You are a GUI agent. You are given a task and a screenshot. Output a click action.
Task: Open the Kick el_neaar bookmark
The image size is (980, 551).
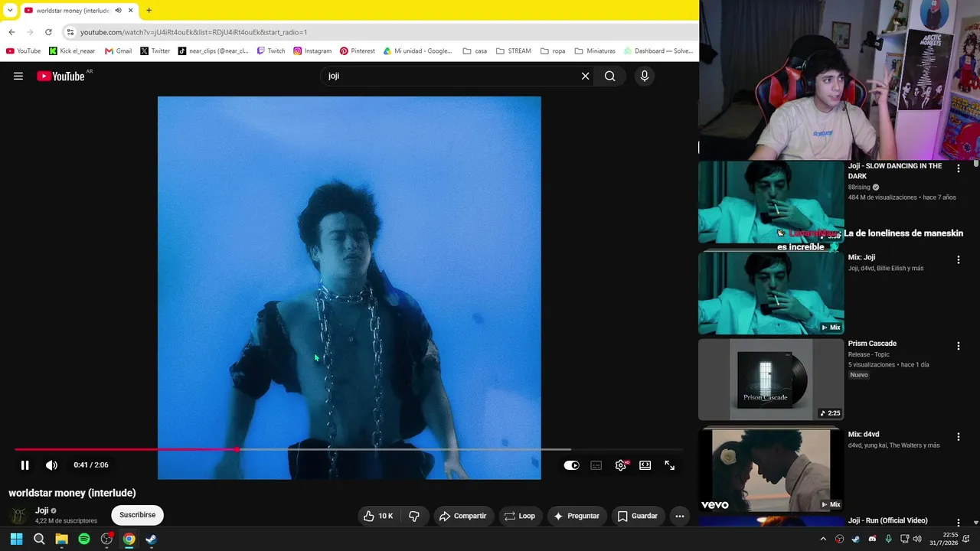[72, 51]
